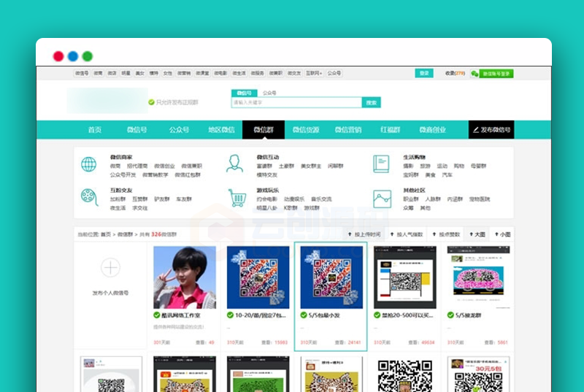Click green check icon beside 5/5包最小发
The width and height of the screenshot is (584, 392).
(304, 315)
